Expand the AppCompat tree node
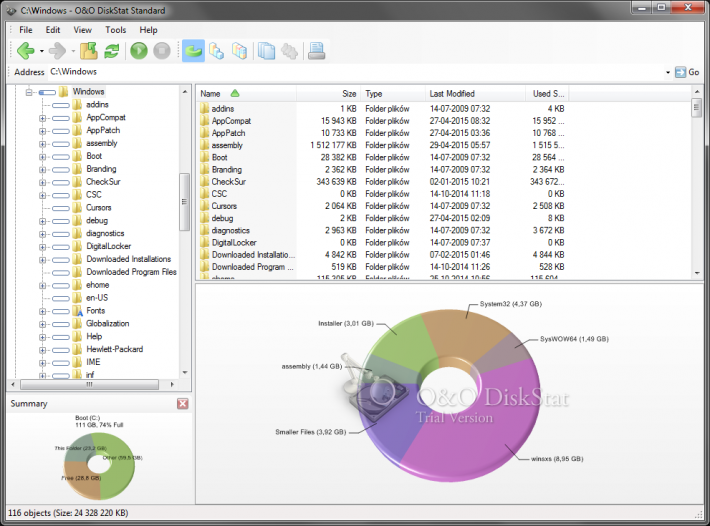This screenshot has width=710, height=526. [x=43, y=118]
